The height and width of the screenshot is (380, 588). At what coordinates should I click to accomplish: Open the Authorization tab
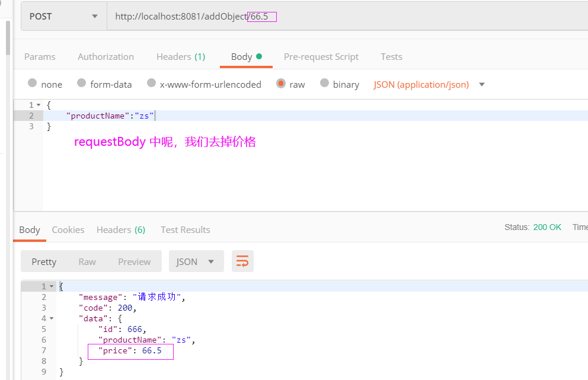coord(106,56)
